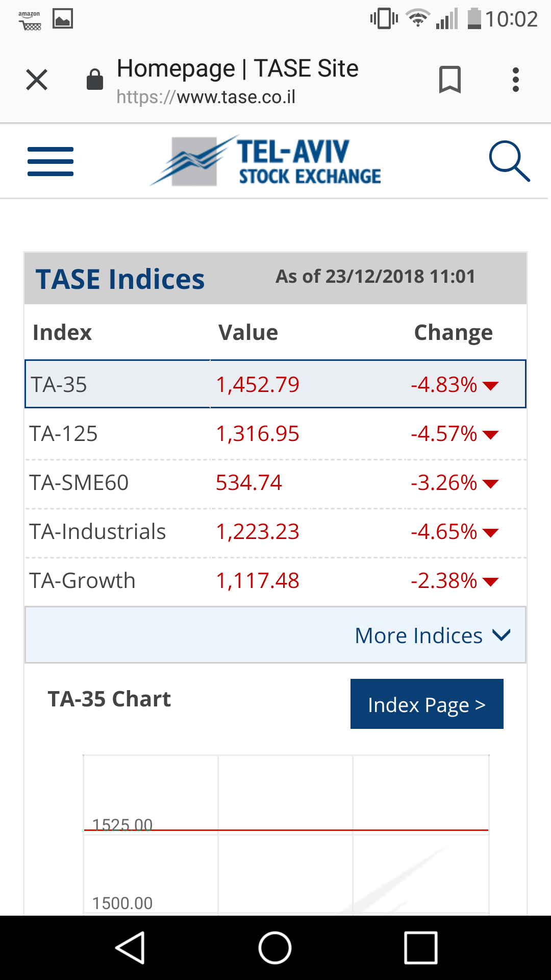
Task: Click the chevron beside More Indices
Action: tap(501, 635)
